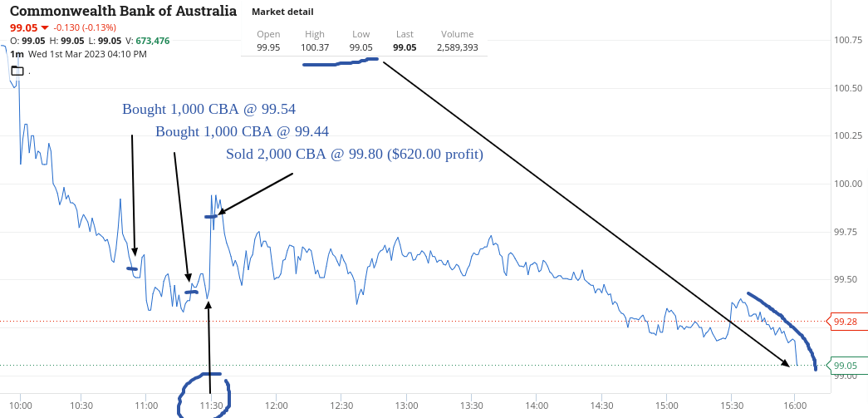Click the High value 100.37
The width and height of the screenshot is (868, 418).
pos(315,47)
